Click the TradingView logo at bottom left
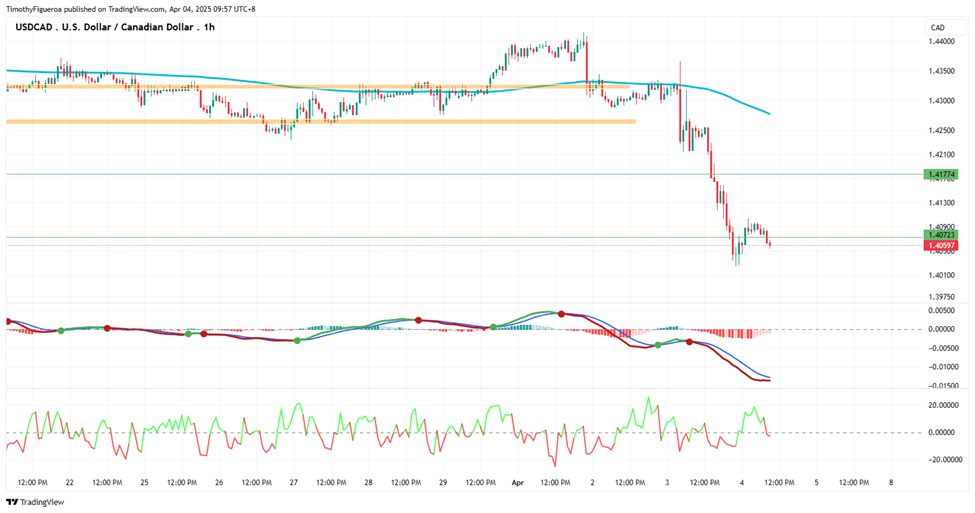Image resolution: width=975 pixels, height=513 pixels. pyautogui.click(x=35, y=502)
